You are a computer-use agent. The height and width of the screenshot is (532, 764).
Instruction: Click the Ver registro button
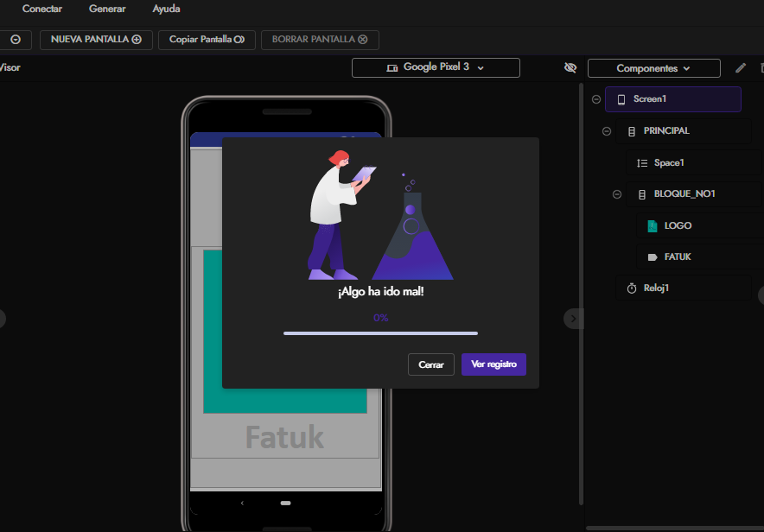click(493, 364)
